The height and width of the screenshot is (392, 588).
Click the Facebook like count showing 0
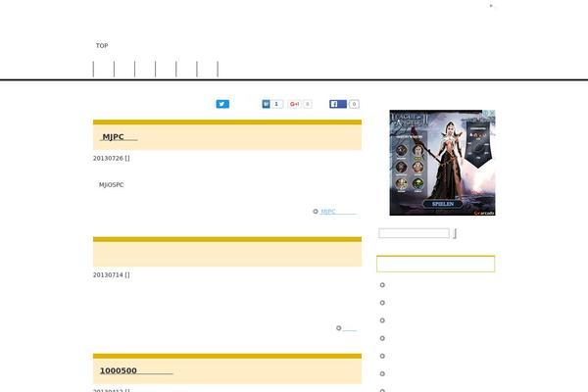[x=354, y=104]
